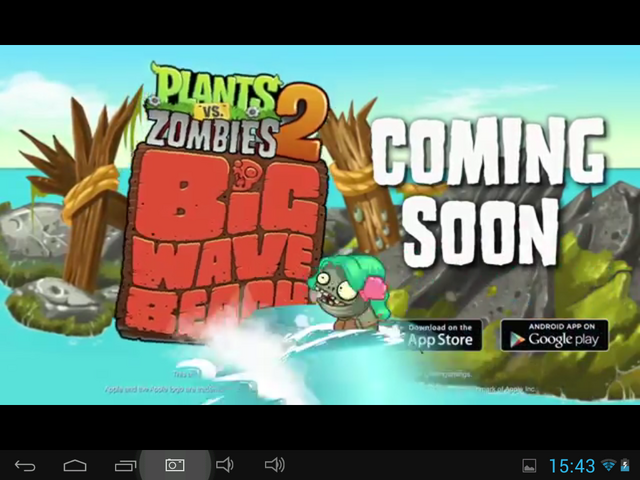Viewport: 640px width, 480px height.
Task: Raise volume using the volume up icon
Action: (x=275, y=465)
